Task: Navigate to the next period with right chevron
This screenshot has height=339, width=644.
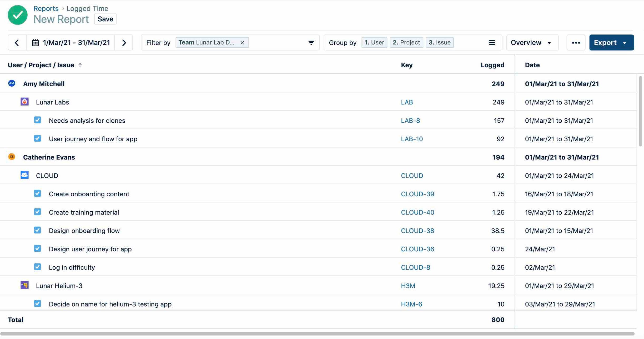Action: coord(124,42)
